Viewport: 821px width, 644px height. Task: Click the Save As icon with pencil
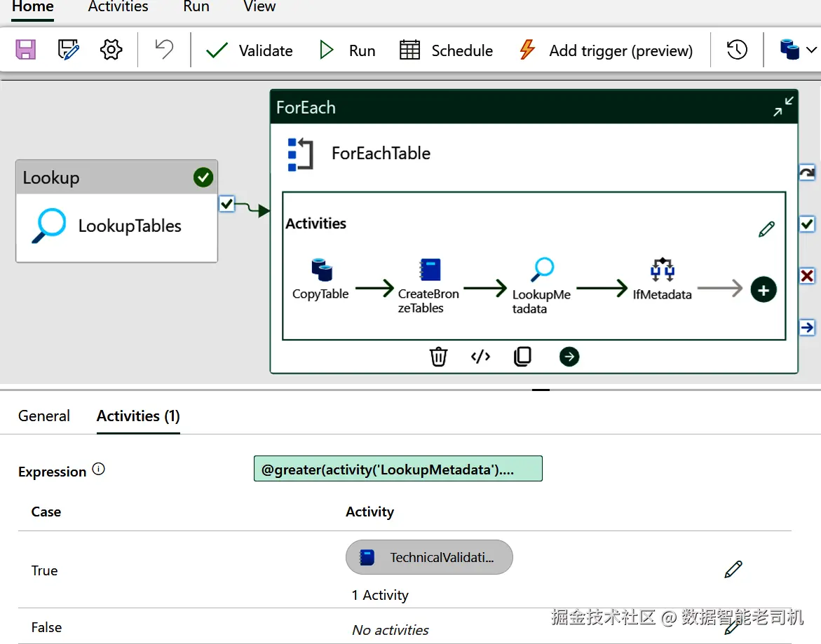(x=69, y=50)
